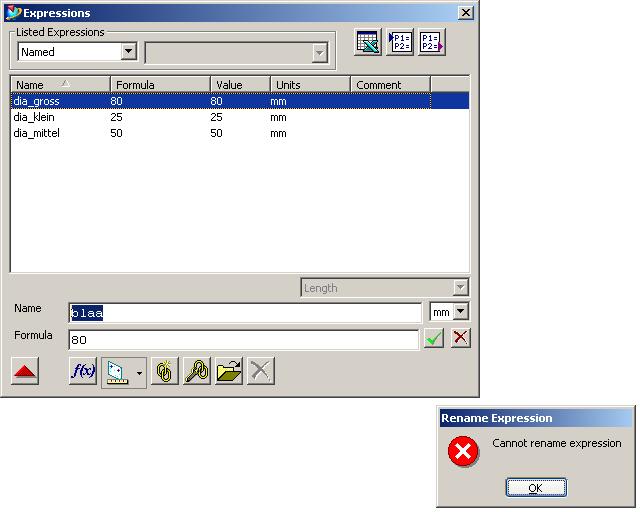Open the f(x) functions icon

83,371
